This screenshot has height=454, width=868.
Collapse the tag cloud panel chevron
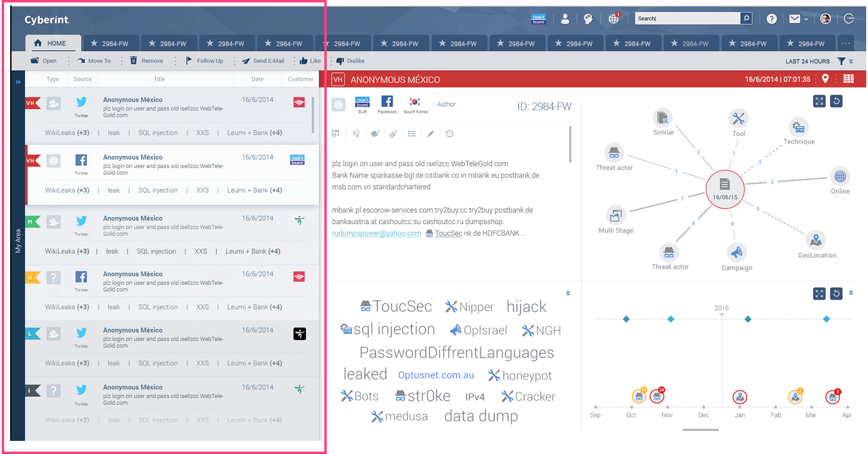(568, 293)
